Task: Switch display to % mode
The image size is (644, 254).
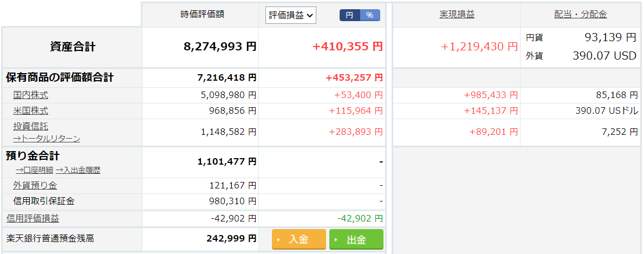Action: (x=370, y=15)
